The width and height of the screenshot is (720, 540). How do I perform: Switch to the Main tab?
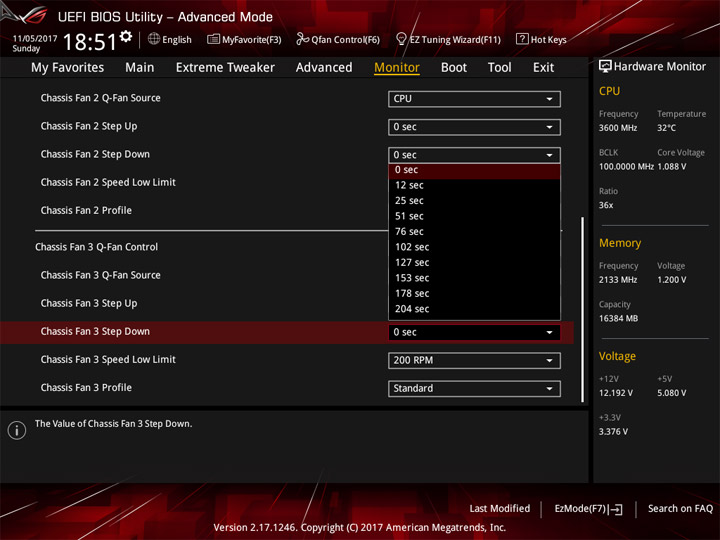140,68
